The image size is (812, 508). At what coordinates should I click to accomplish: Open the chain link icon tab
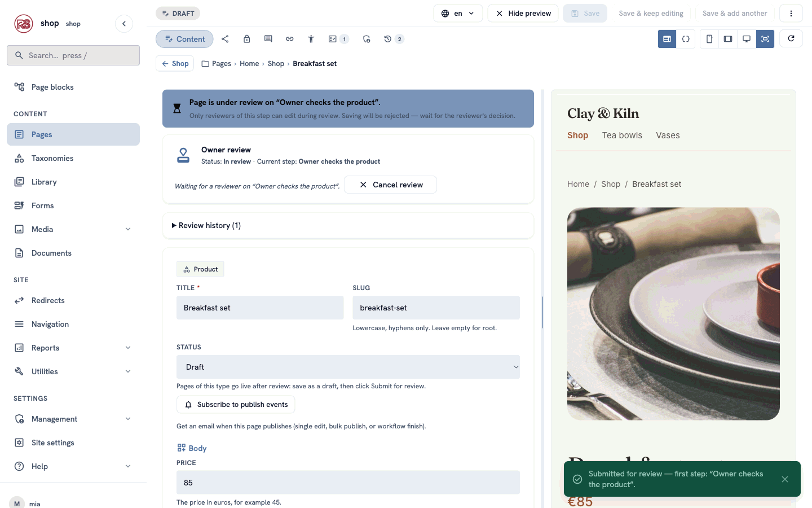click(289, 39)
